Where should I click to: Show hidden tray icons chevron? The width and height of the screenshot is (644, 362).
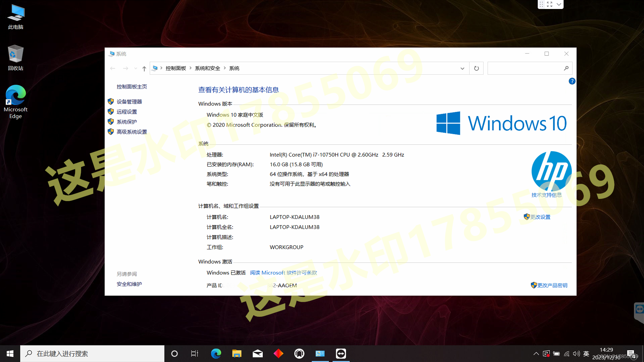tap(536, 354)
